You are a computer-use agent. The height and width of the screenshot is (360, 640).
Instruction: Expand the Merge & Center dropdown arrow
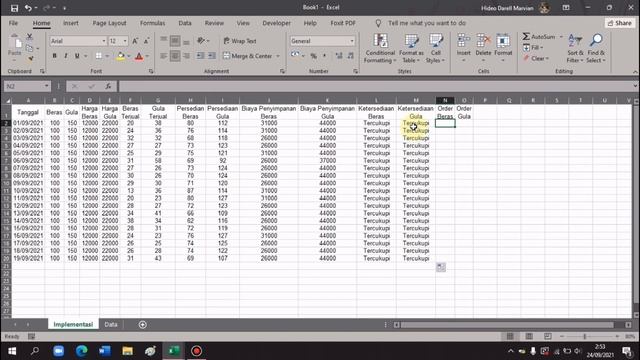click(x=278, y=56)
